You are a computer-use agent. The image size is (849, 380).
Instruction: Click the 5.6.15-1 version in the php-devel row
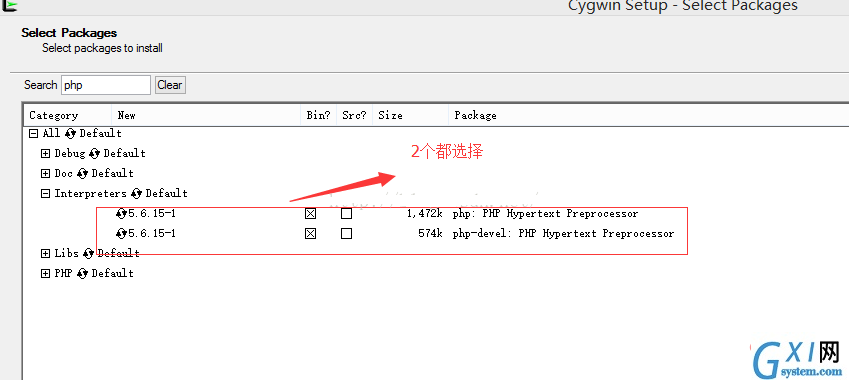(152, 233)
